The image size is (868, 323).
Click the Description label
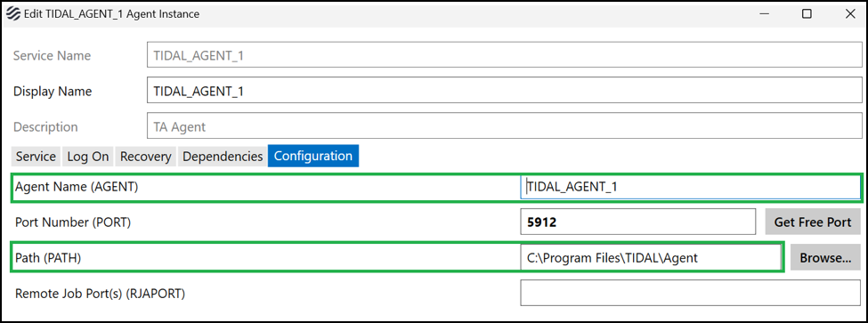(x=45, y=127)
